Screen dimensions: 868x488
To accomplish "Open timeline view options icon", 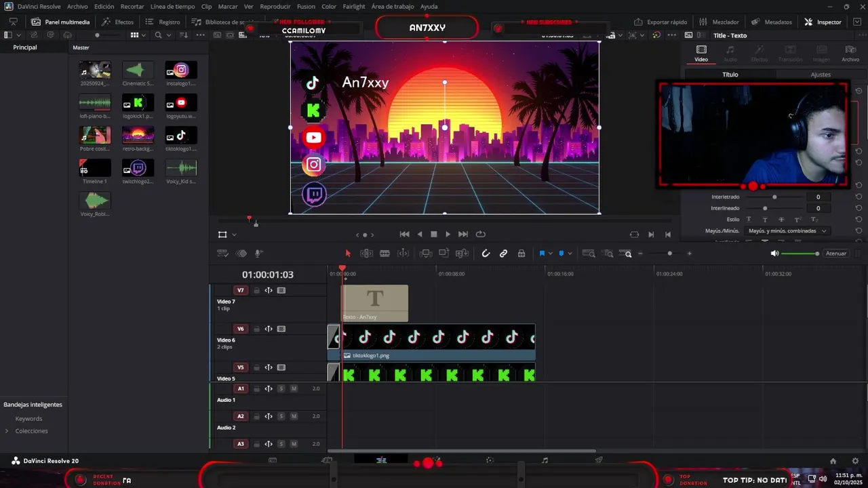I will (222, 253).
